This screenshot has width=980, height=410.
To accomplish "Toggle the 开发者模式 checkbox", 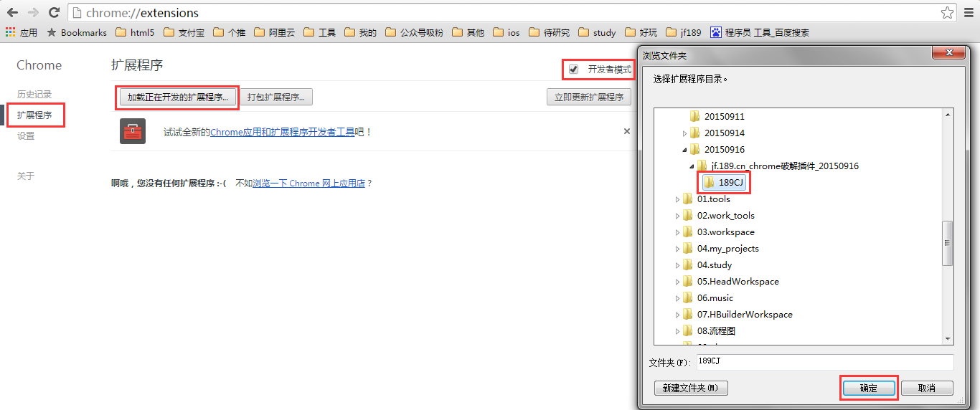I will tap(573, 70).
